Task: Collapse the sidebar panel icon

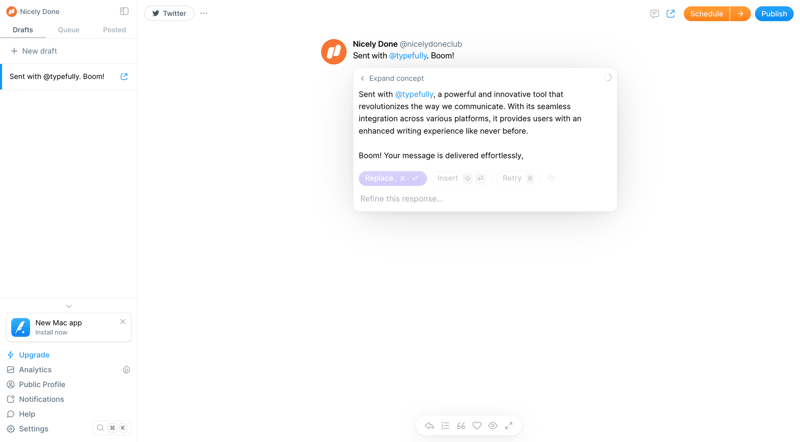Action: pos(124,12)
